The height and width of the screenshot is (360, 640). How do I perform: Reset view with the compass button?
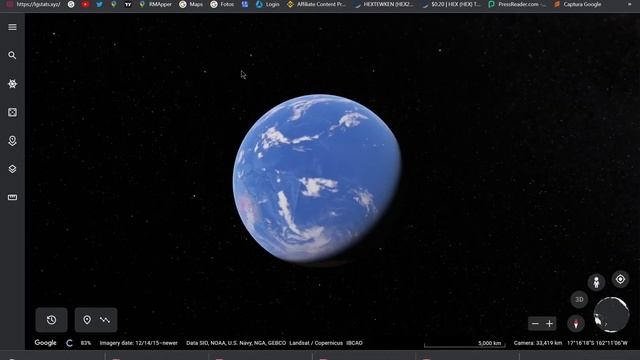(576, 324)
